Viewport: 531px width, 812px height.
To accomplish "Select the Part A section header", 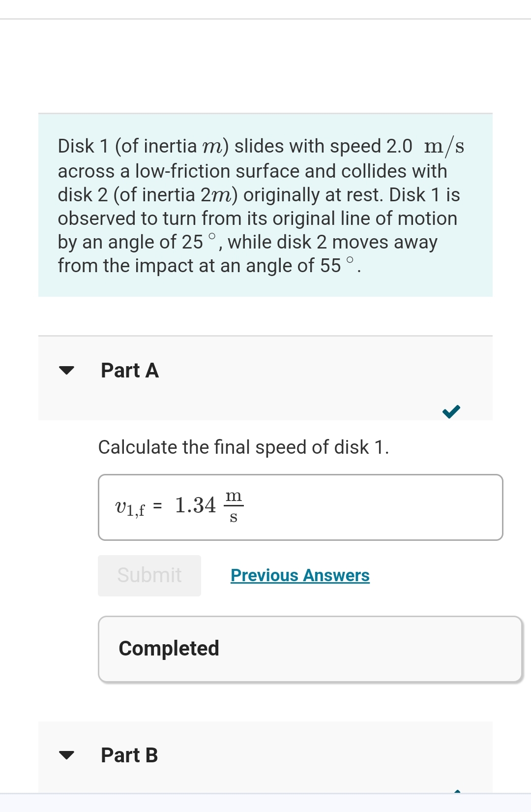I will click(129, 371).
